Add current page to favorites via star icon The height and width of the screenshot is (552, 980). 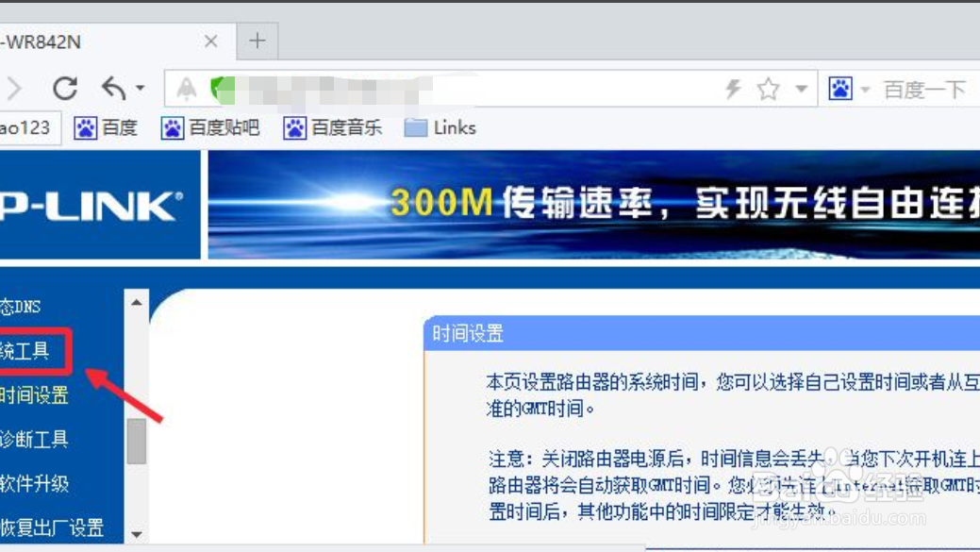tap(770, 88)
